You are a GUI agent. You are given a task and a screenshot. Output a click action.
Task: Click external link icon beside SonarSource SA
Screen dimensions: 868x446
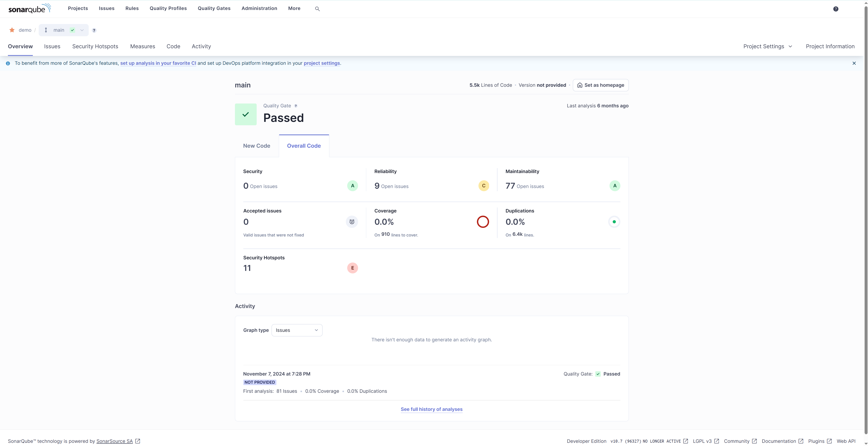click(x=137, y=441)
